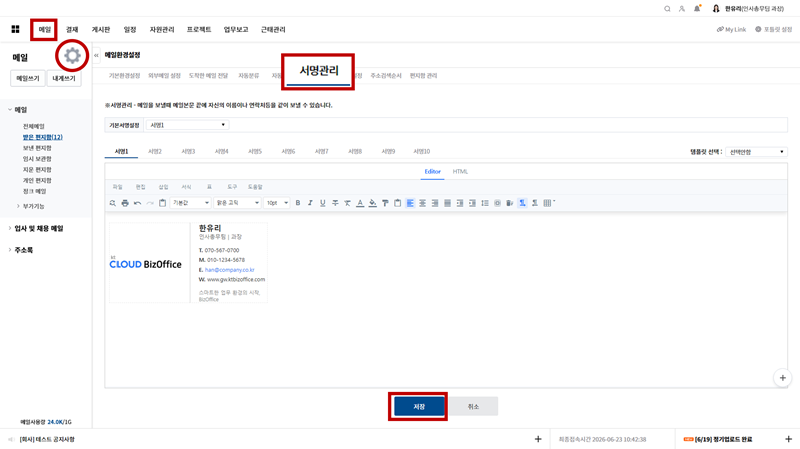Open the 편지함 관리 settings tab
Viewport: 800px width, 449px height.
[x=423, y=76]
